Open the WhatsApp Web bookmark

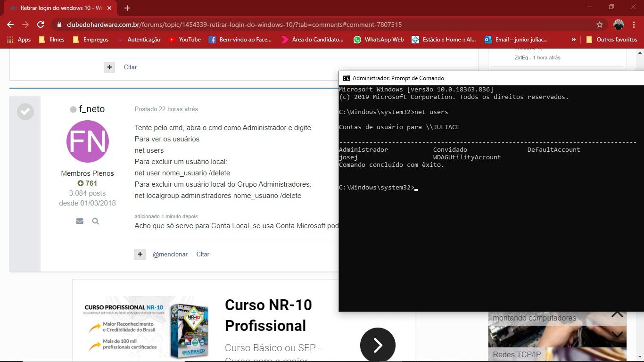[379, 40]
